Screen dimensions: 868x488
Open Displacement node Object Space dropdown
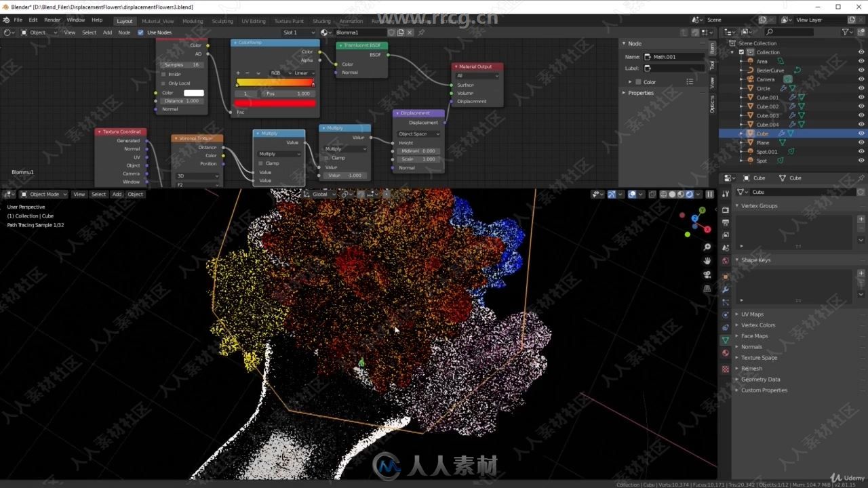418,134
